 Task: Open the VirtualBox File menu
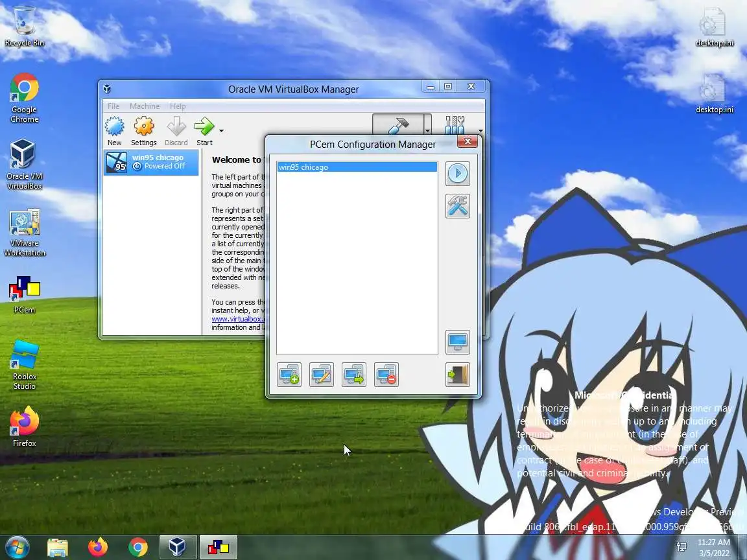(113, 106)
